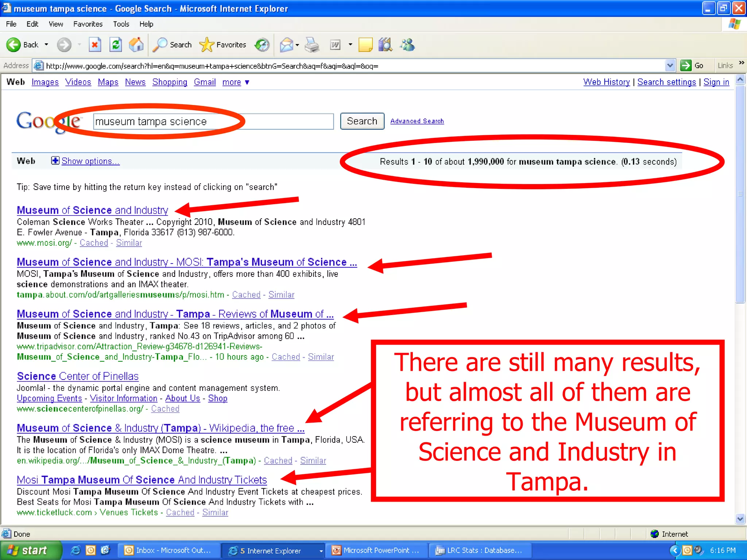Image resolution: width=747 pixels, height=560 pixels.
Task: Click the Google Search button
Action: (x=362, y=121)
